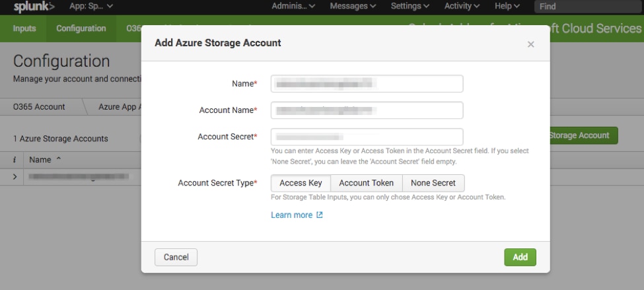Select Access Key secret type
The height and width of the screenshot is (290, 644).
click(301, 183)
